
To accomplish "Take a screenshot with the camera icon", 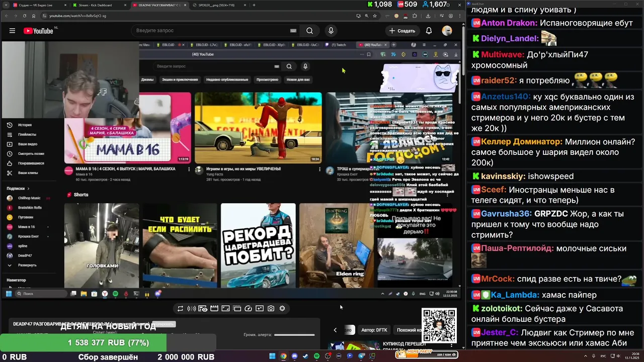I will point(271,309).
